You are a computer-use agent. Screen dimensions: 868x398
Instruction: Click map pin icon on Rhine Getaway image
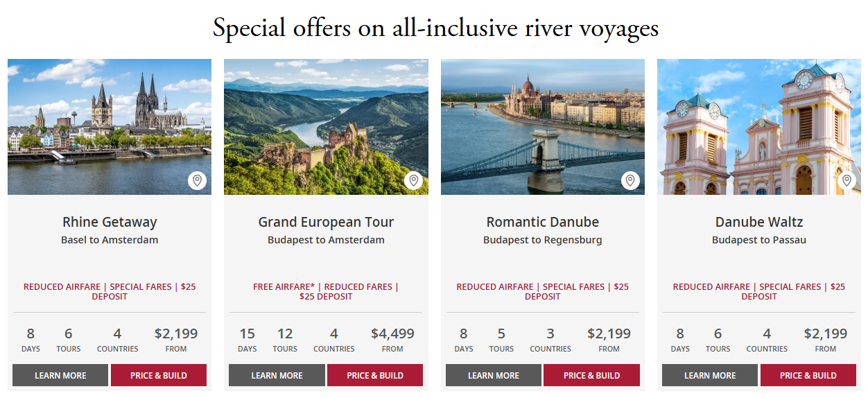coord(198,181)
